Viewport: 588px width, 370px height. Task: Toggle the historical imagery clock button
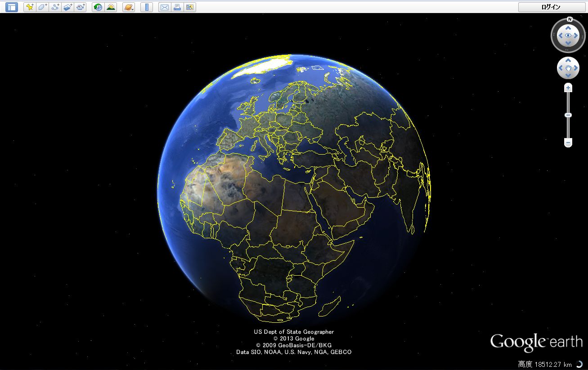[98, 7]
